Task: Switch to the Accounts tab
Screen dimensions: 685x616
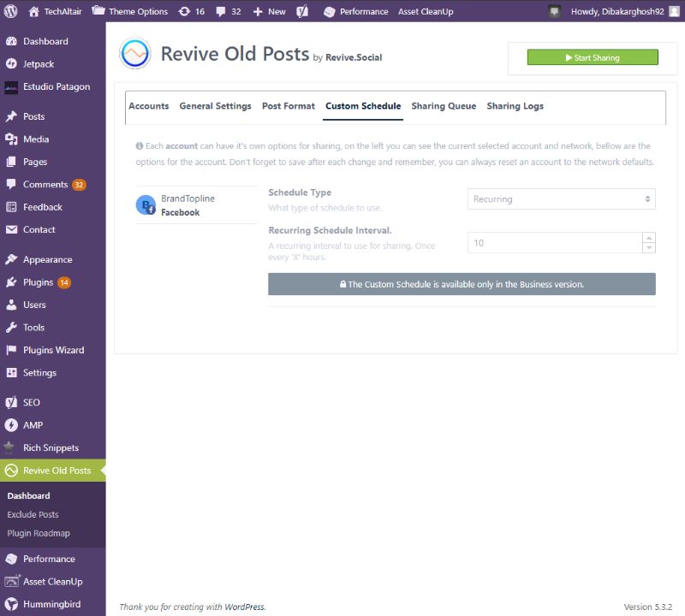Action: (x=148, y=106)
